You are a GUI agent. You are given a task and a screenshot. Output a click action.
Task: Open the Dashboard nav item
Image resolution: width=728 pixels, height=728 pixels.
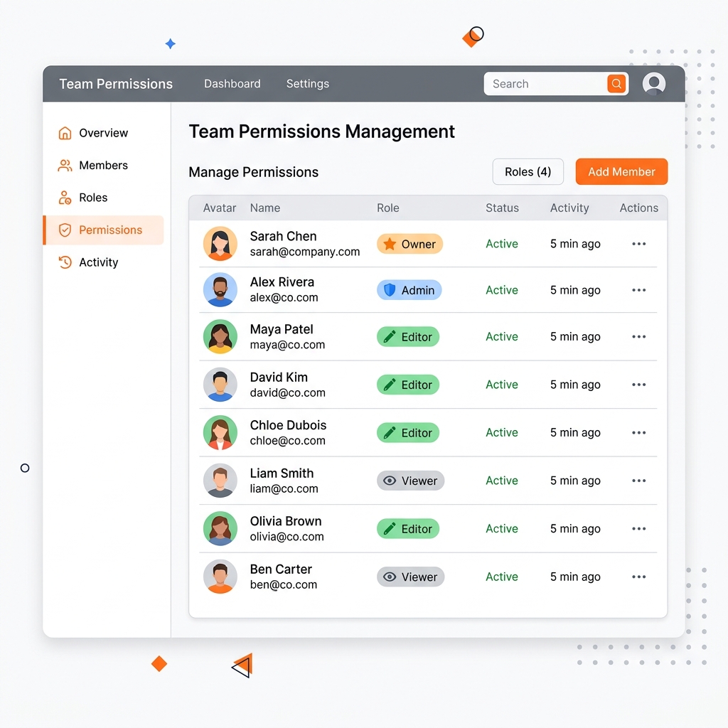(x=232, y=84)
